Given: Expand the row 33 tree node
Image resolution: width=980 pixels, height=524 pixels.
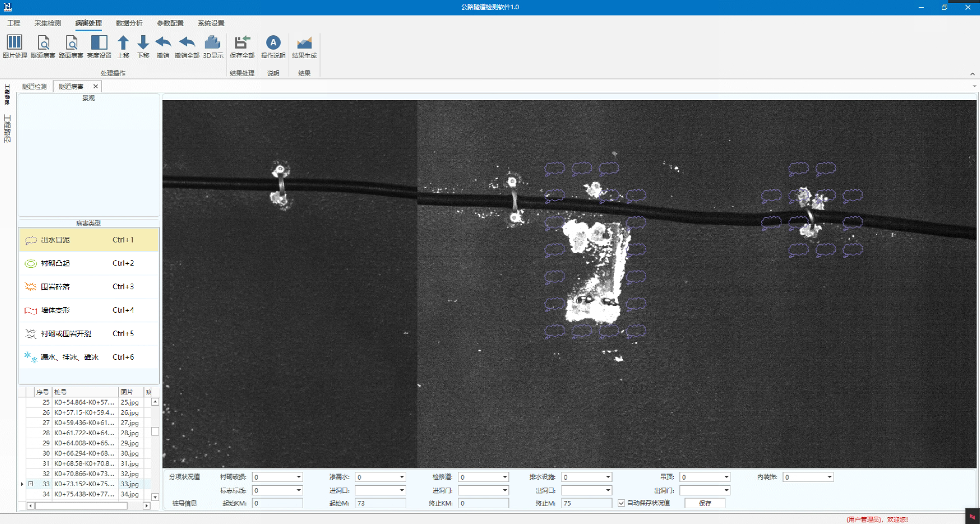Looking at the screenshot, I should pos(31,484).
